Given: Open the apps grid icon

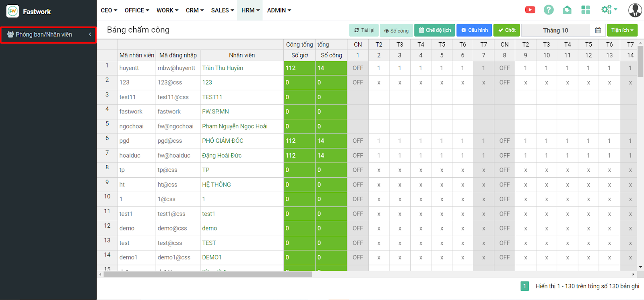Looking at the screenshot, I should click(586, 10).
